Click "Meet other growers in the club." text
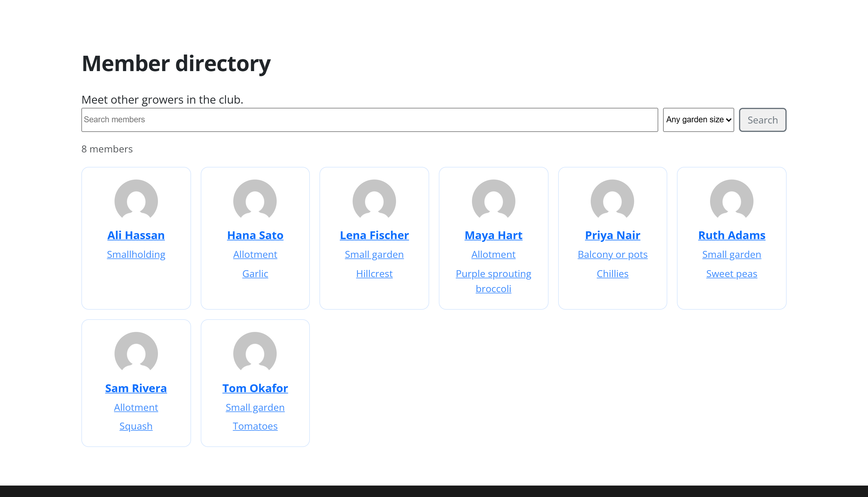The width and height of the screenshot is (868, 497). pos(162,100)
